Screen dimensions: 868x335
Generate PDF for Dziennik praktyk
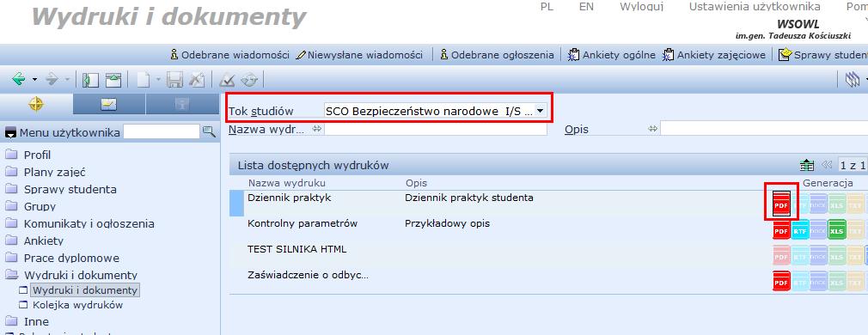point(781,204)
